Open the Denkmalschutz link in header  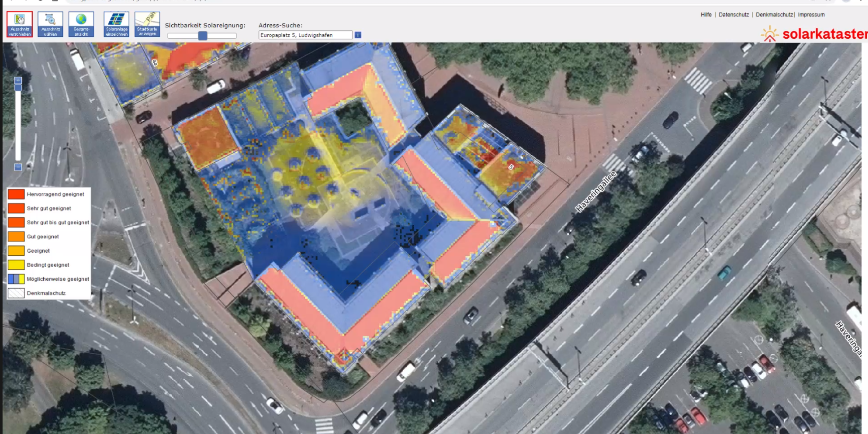coord(774,15)
